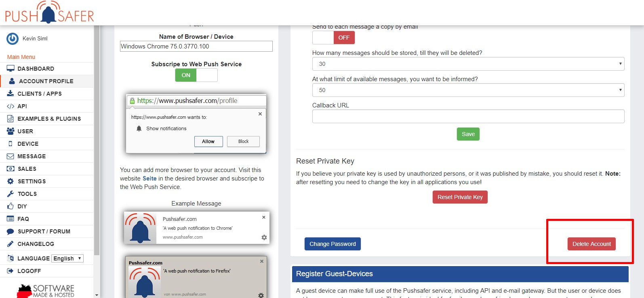Click the Callback URL input field
644x298 pixels.
pyautogui.click(x=468, y=116)
